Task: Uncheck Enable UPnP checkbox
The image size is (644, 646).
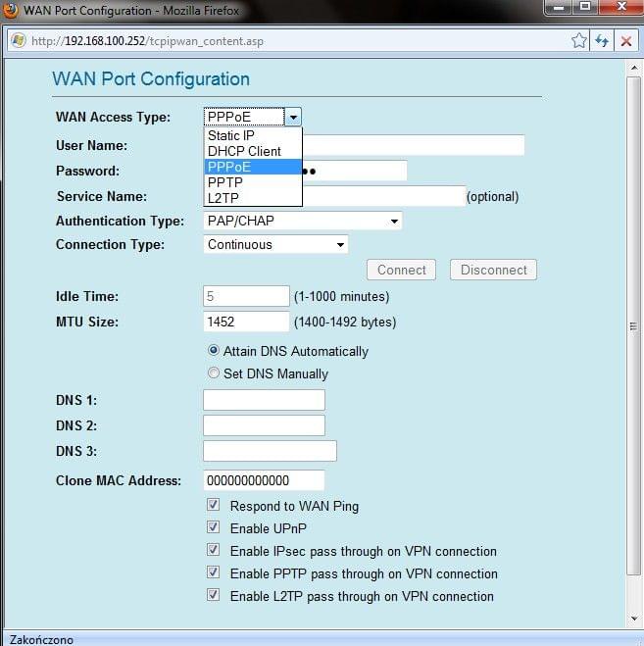Action: pos(214,528)
